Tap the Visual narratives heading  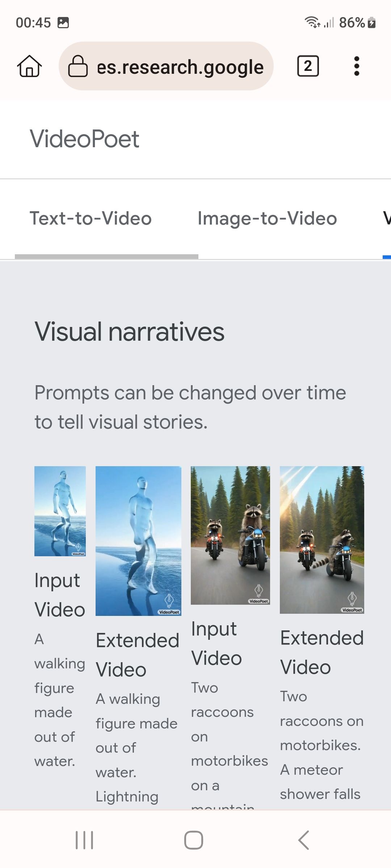coord(130,332)
